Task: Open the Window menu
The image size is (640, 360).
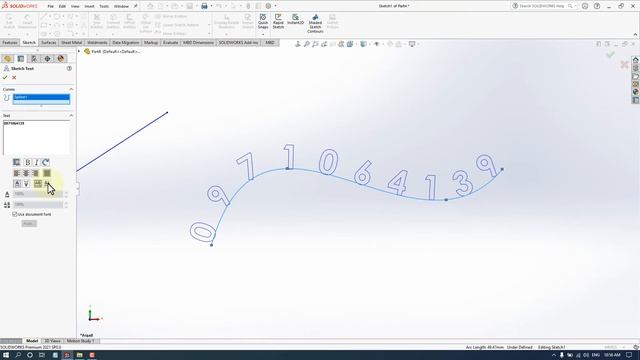Action: point(121,6)
